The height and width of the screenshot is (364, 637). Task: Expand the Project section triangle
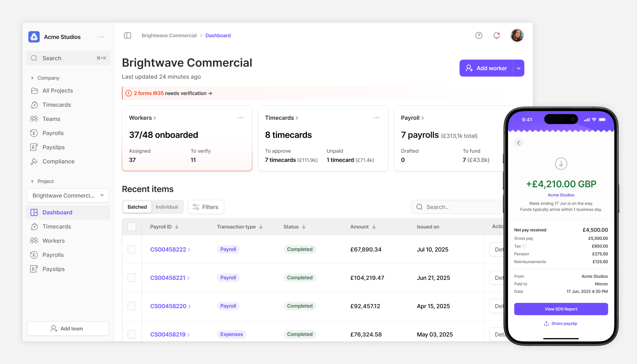pyautogui.click(x=32, y=181)
